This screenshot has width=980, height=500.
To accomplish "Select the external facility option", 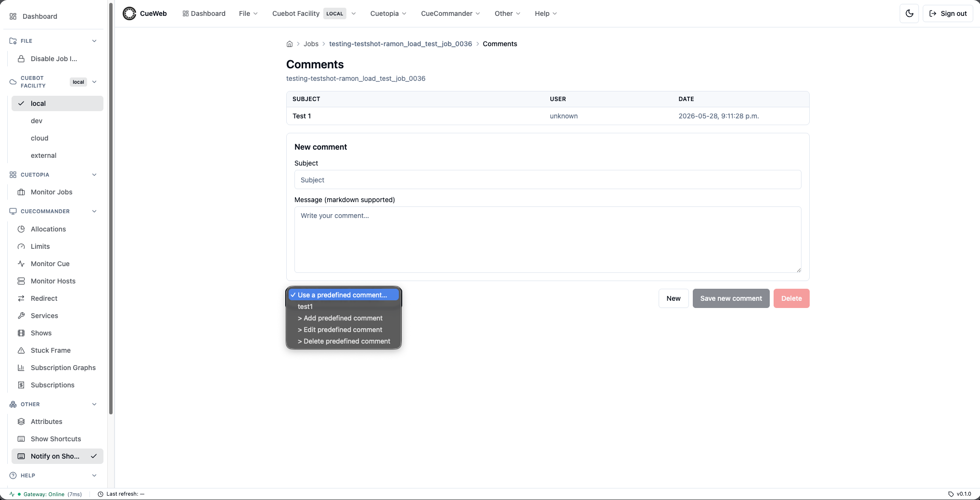I will tap(57, 155).
